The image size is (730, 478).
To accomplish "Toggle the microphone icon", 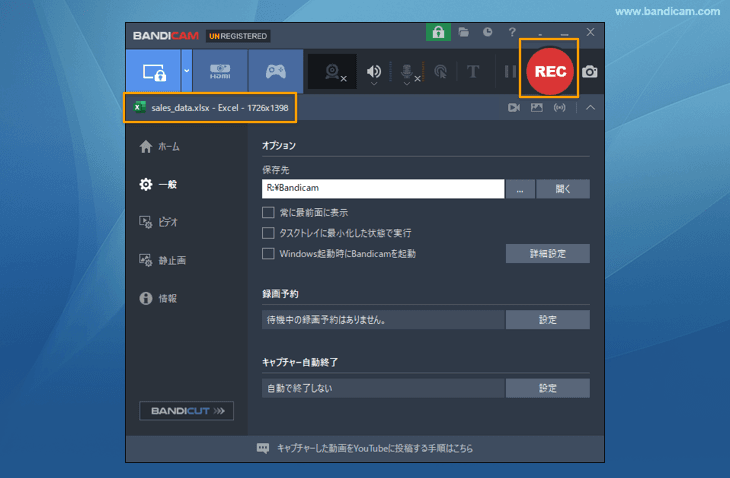I will tap(407, 71).
